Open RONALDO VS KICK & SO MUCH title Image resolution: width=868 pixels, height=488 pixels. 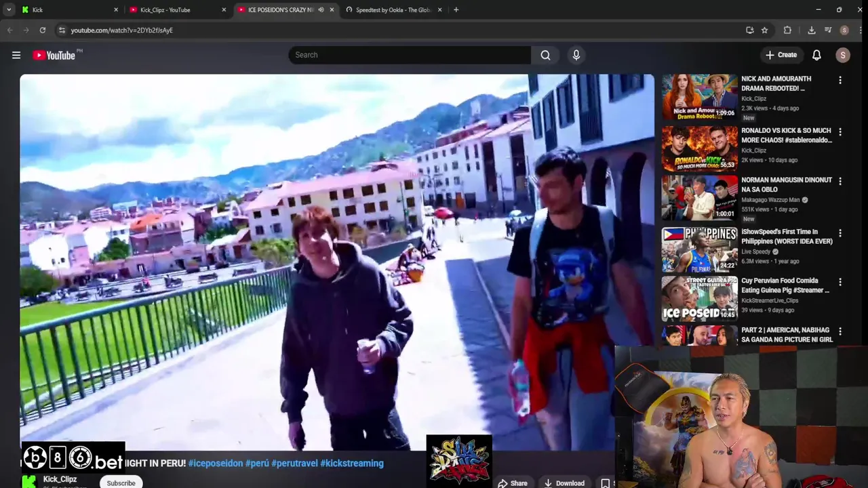pos(787,135)
